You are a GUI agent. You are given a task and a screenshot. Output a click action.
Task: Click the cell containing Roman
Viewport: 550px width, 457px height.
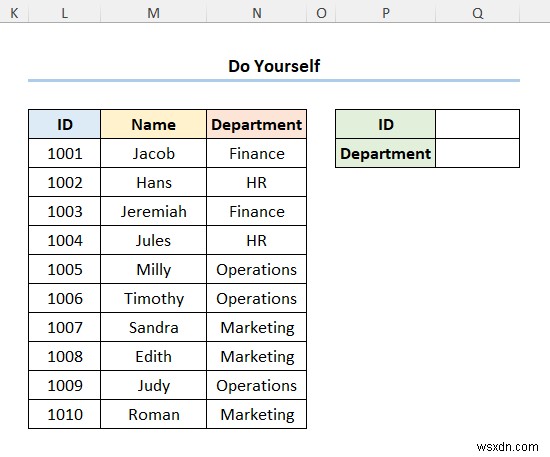153,414
